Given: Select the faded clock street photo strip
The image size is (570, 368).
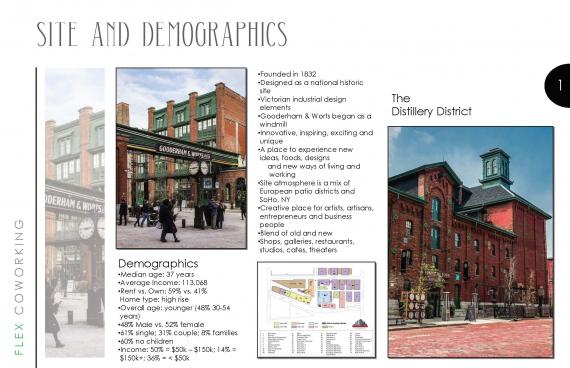Looking at the screenshot, I should tap(75, 213).
